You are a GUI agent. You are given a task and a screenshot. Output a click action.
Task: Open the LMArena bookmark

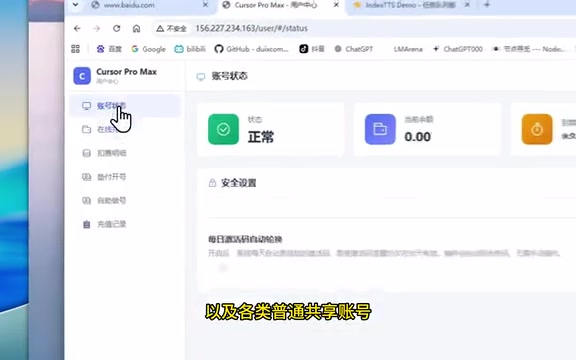tap(408, 49)
